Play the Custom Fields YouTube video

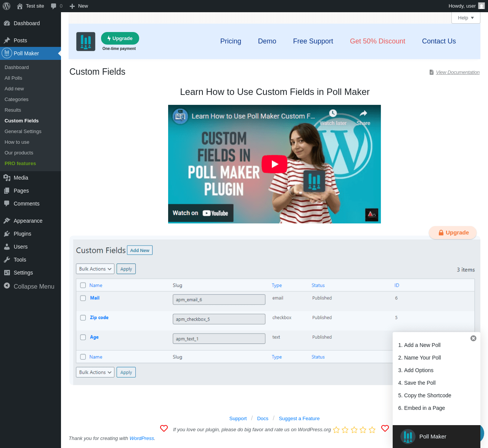click(x=274, y=164)
